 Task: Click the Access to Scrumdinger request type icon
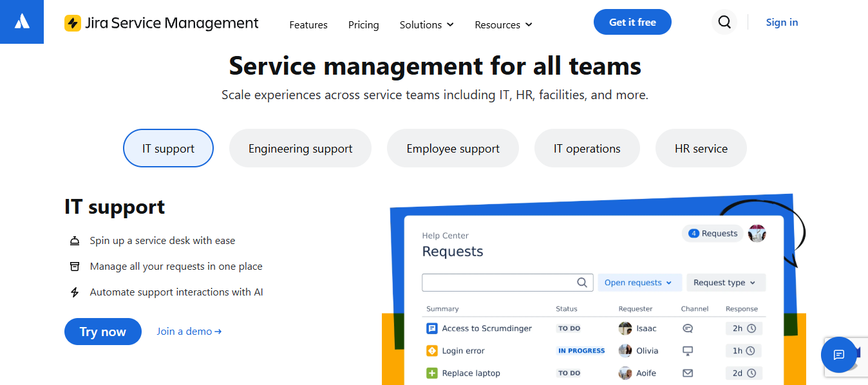432,328
